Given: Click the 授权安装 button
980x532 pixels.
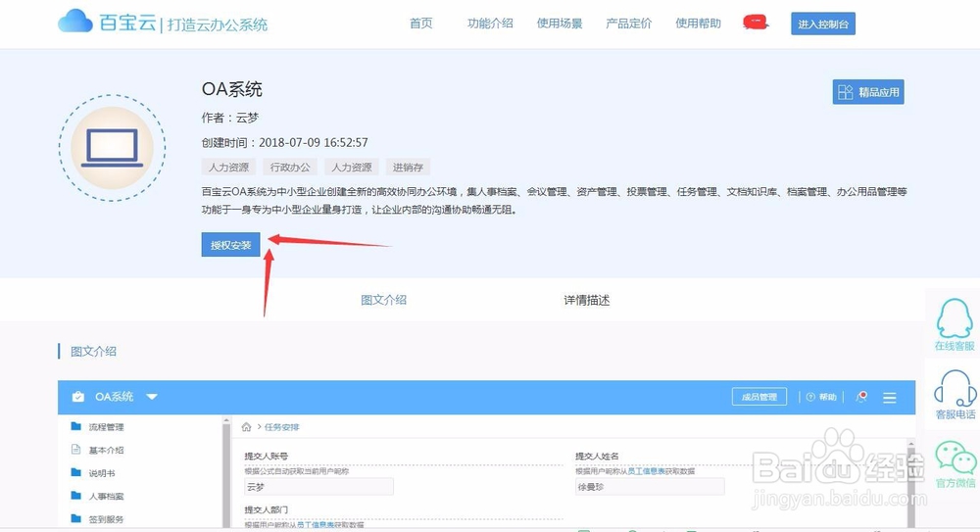Looking at the screenshot, I should click(x=230, y=245).
